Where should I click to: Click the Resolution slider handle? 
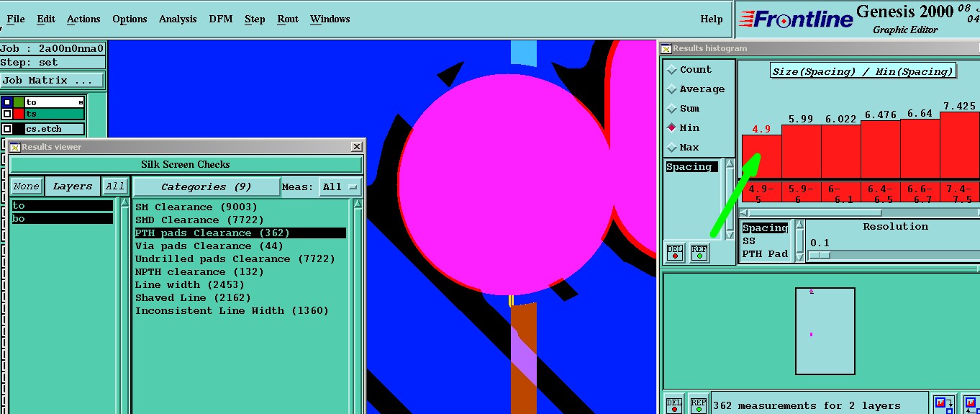click(820, 255)
